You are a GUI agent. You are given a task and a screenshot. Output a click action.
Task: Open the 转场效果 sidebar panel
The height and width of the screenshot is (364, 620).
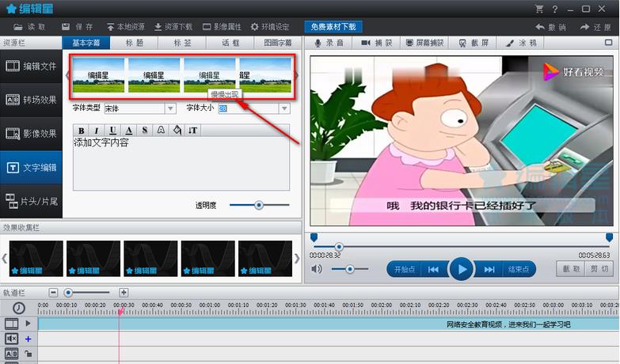(x=32, y=100)
